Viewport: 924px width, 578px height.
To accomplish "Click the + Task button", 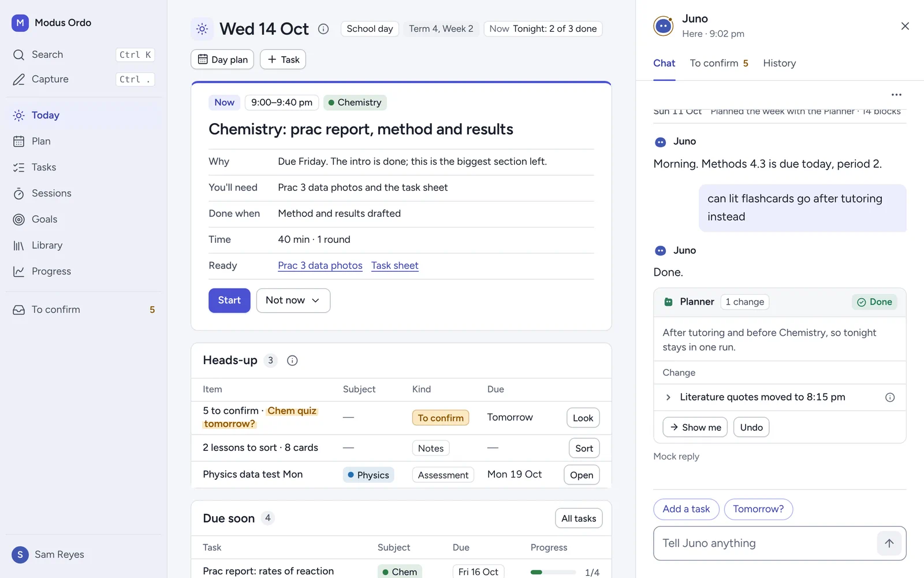I will click(x=283, y=60).
